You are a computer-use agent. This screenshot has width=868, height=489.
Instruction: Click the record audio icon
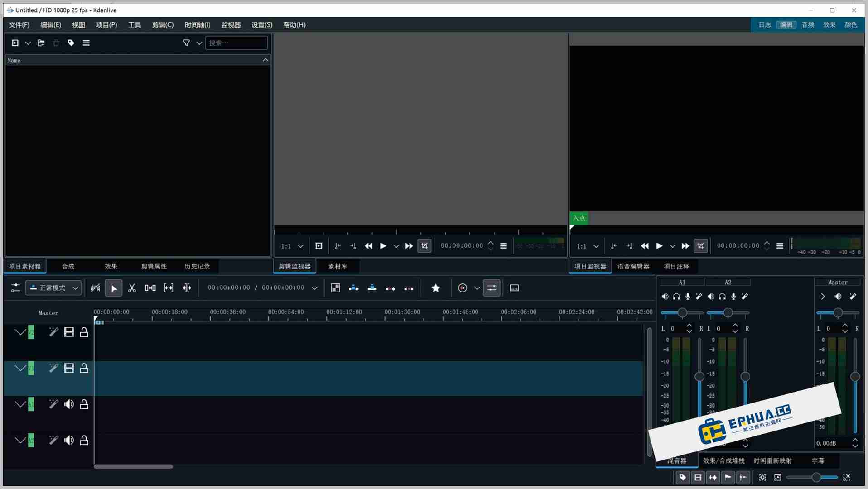click(x=463, y=288)
